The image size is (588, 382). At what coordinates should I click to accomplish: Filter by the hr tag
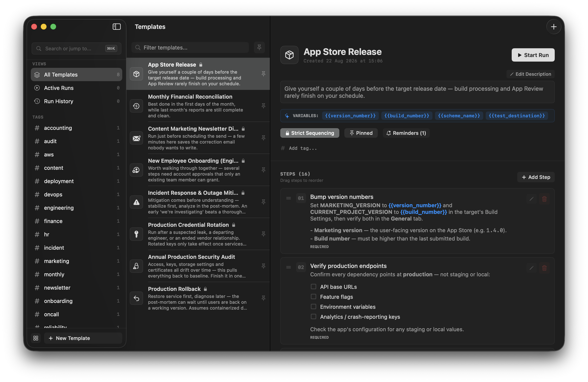[76, 234]
